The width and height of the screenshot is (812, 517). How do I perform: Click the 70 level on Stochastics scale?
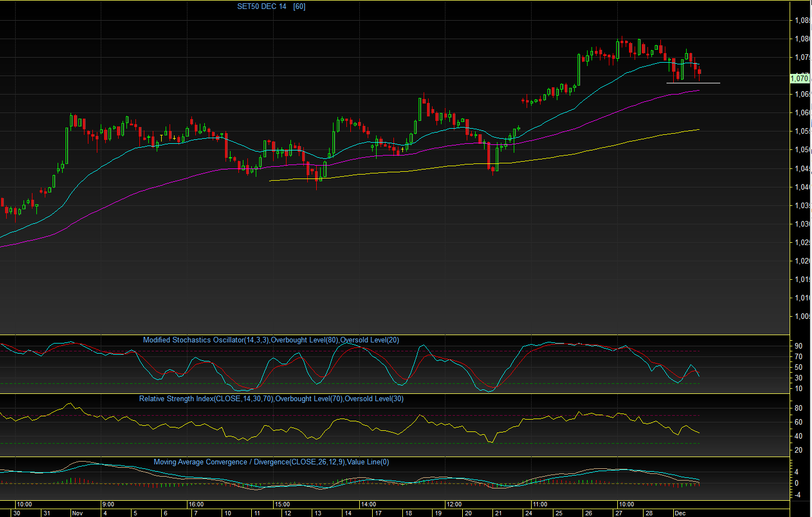(x=799, y=356)
